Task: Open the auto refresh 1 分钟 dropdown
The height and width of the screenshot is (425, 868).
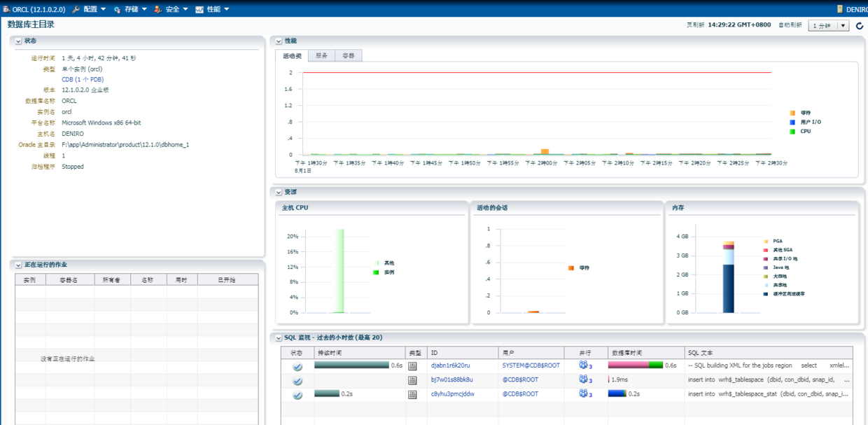Action: click(x=828, y=26)
